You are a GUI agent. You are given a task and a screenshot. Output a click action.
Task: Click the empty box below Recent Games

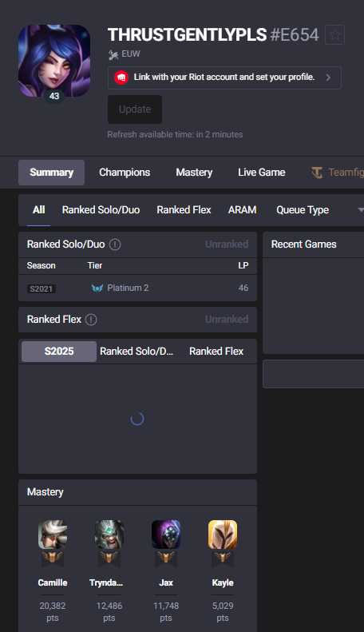click(313, 374)
